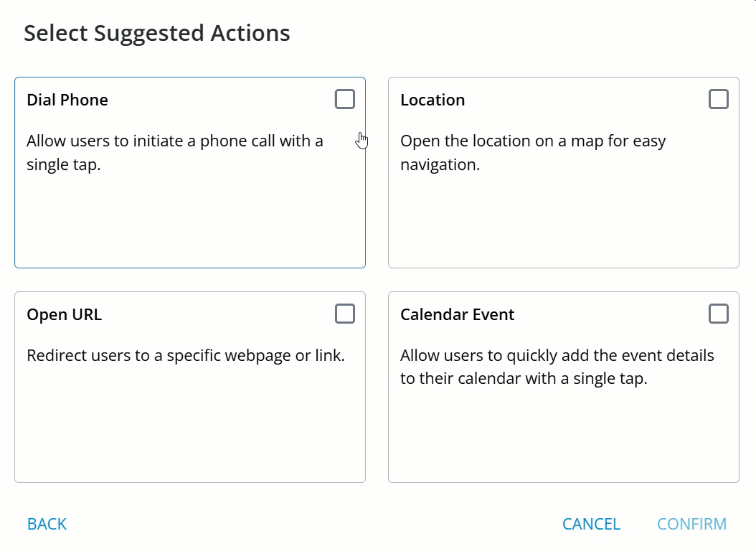Click the Location card's map description text
Image resolution: width=756 pixels, height=554 pixels.
[x=532, y=152]
